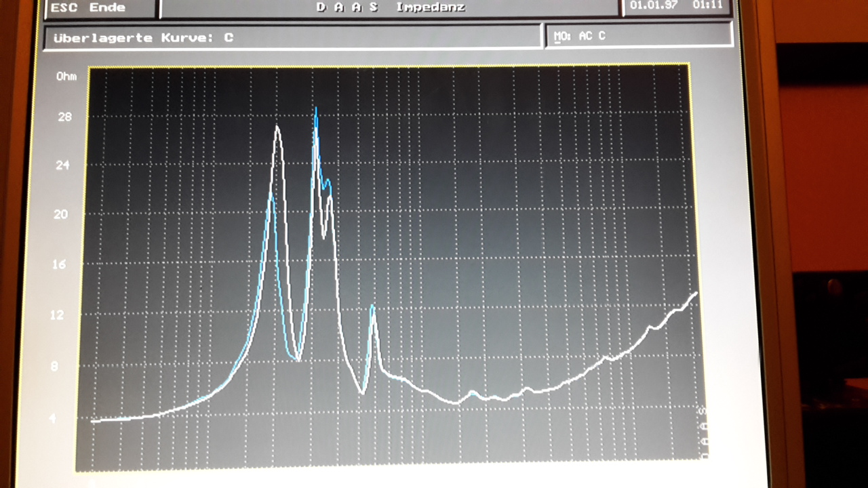Click the DAAS Impedanz title bar
The image size is (868, 488).
point(390,8)
